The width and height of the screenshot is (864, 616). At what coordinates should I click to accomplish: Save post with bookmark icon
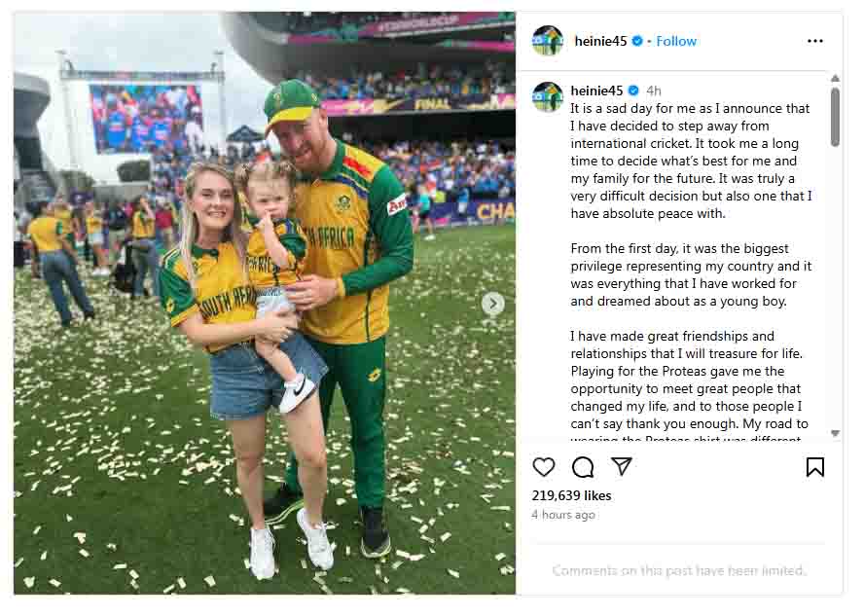[x=815, y=467]
